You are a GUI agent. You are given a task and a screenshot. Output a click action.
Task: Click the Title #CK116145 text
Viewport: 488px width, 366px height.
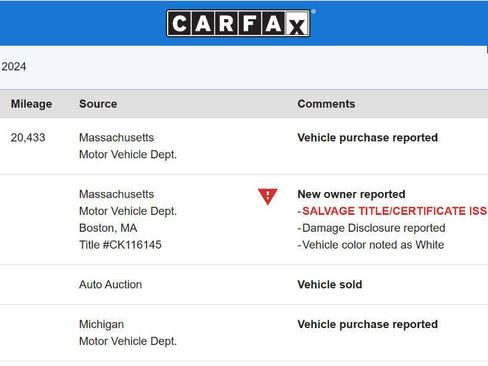click(120, 245)
